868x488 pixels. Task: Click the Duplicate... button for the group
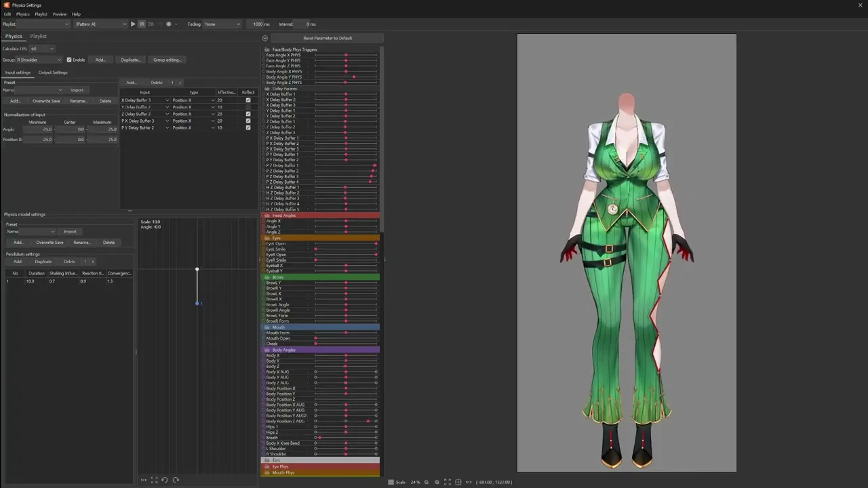(130, 60)
